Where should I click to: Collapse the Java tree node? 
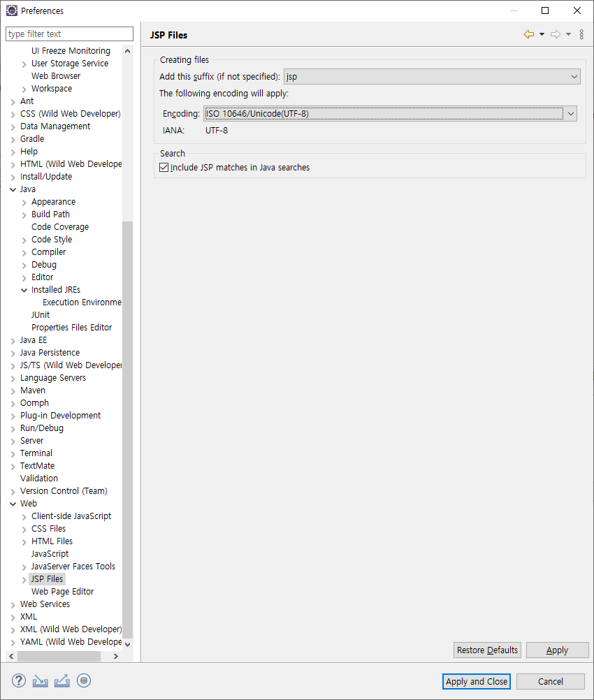pos(13,189)
